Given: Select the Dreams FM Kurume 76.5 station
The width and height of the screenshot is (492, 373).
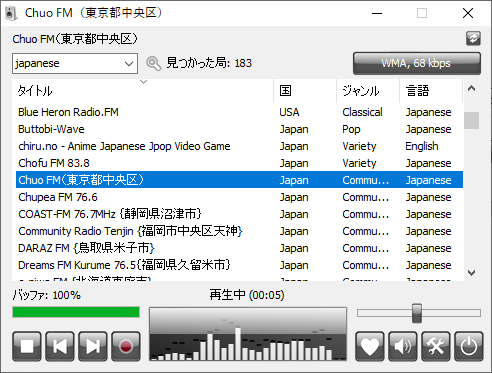Looking at the screenshot, I should (239, 265).
